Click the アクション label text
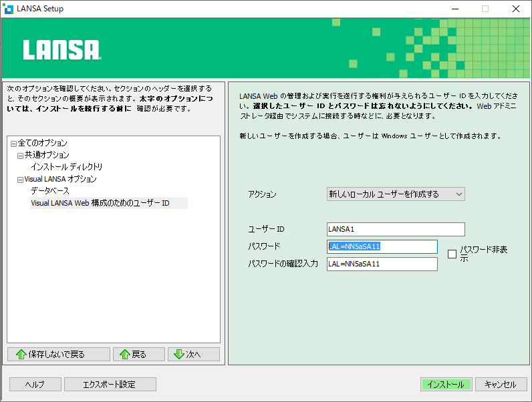Viewport: 532px width, 402px height. point(262,194)
